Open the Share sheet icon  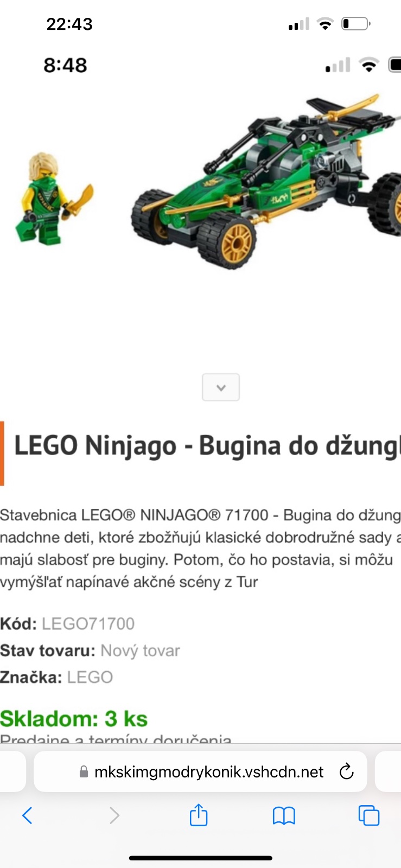click(x=199, y=814)
